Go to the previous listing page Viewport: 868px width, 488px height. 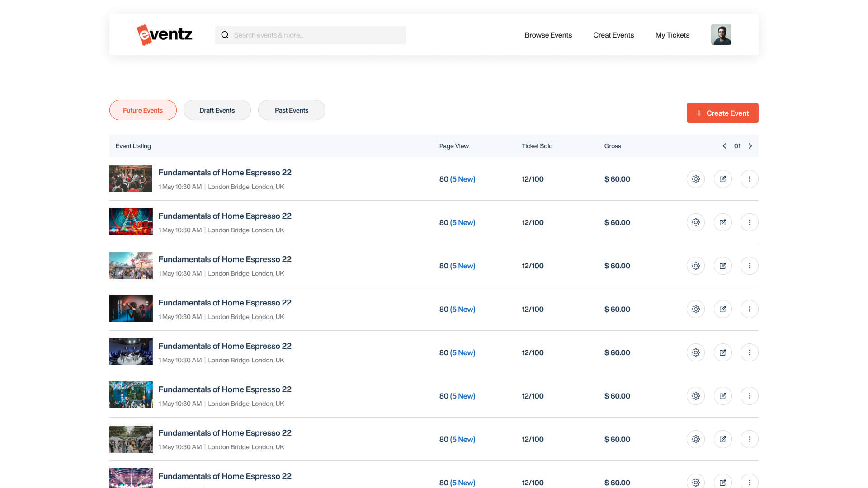724,146
